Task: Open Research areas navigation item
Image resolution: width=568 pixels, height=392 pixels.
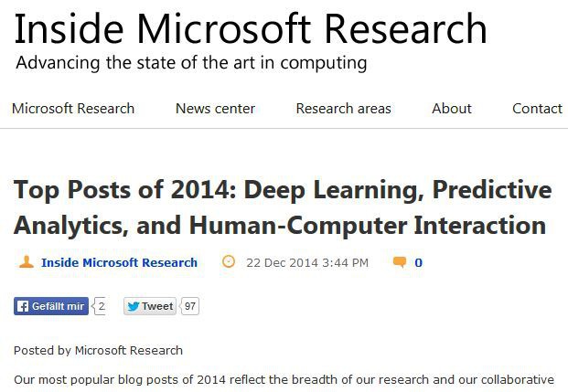Action: [343, 108]
